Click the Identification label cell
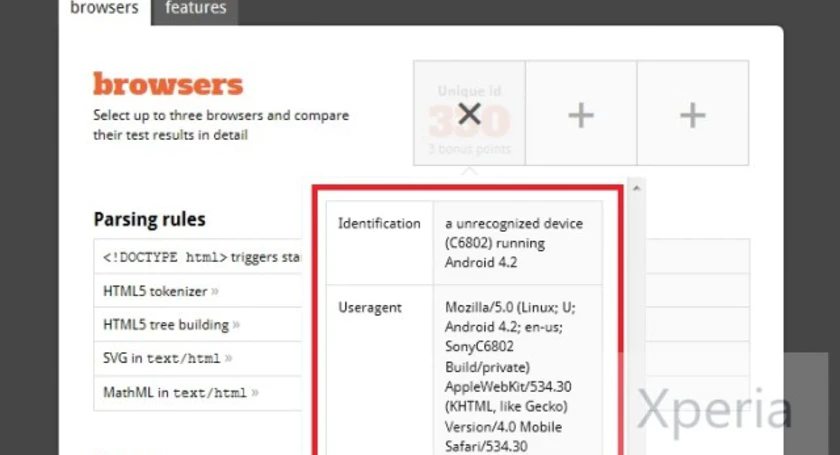 (379, 243)
